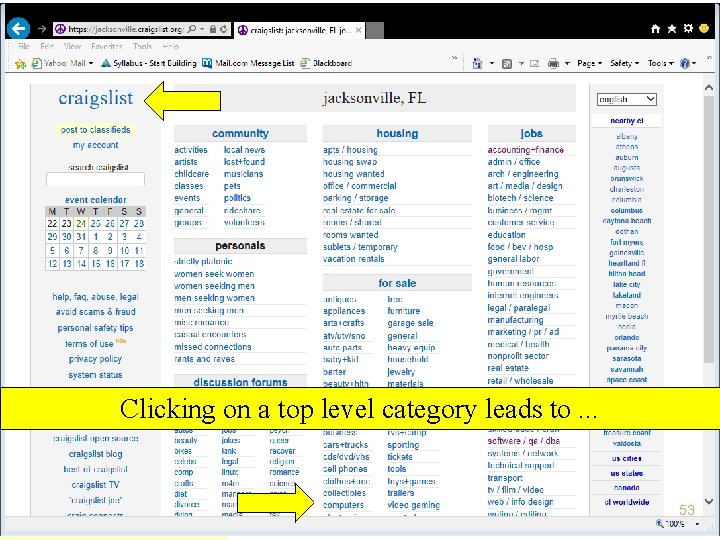Click the Read mail icon in command bar
The height and width of the screenshot is (540, 720).
[x=534, y=63]
